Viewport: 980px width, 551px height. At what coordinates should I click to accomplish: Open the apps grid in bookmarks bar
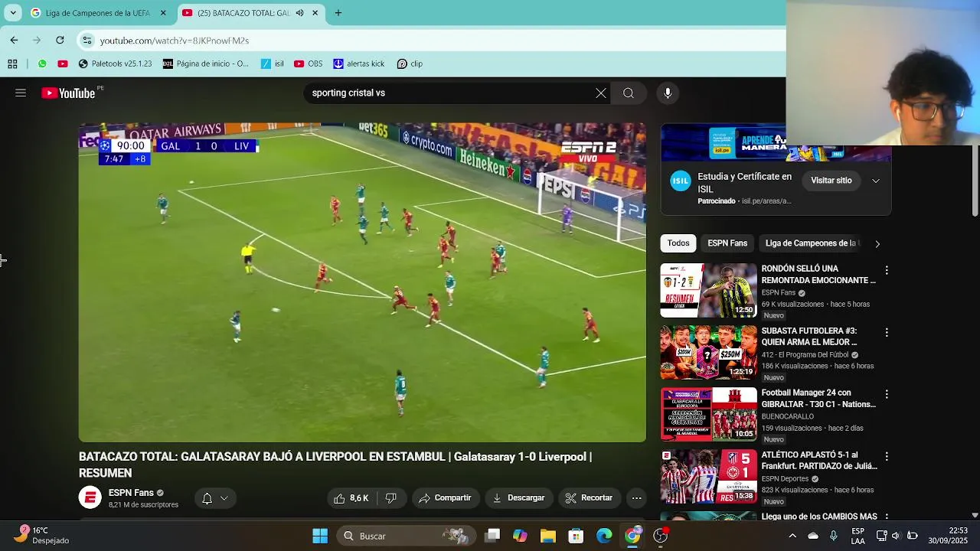coord(12,64)
